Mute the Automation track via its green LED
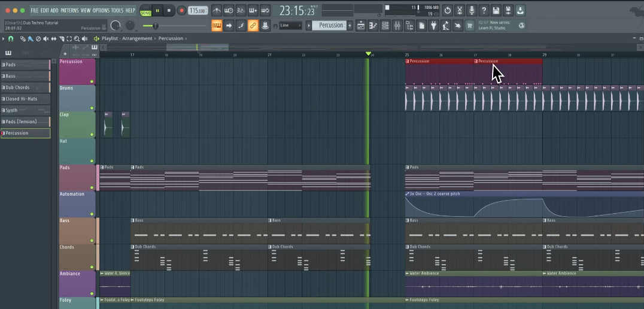644x309 pixels. 92,214
